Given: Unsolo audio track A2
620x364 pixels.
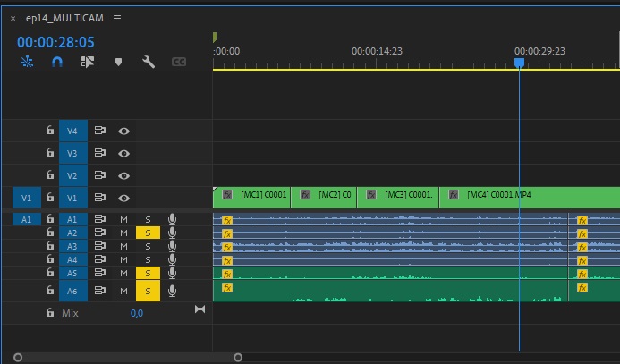Looking at the screenshot, I should (148, 233).
